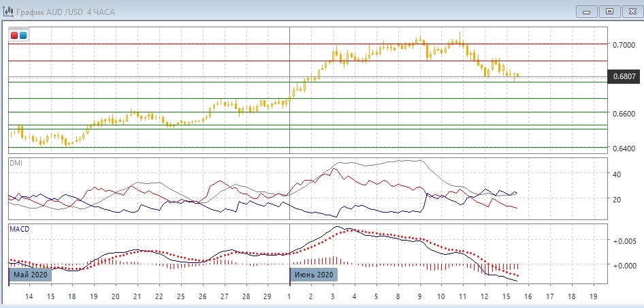The image size is (644, 308).
Task: Click the 0.6600 price axis label
Action: click(624, 113)
